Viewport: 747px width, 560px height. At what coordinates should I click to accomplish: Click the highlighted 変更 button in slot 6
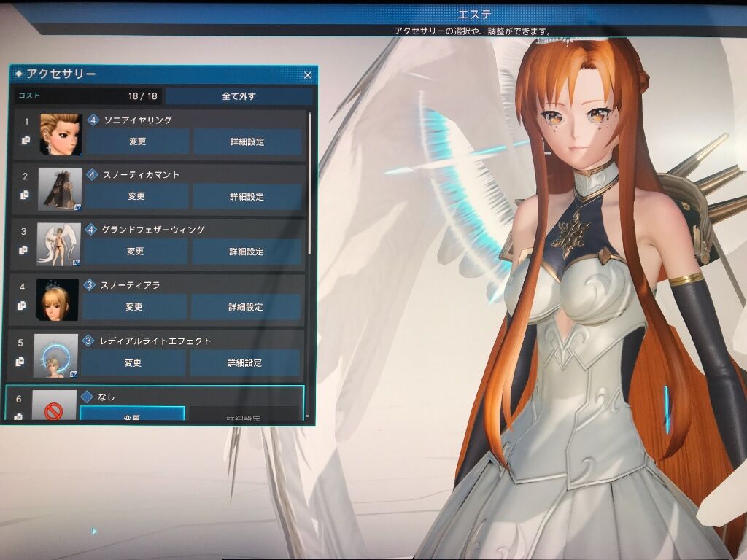click(x=132, y=413)
